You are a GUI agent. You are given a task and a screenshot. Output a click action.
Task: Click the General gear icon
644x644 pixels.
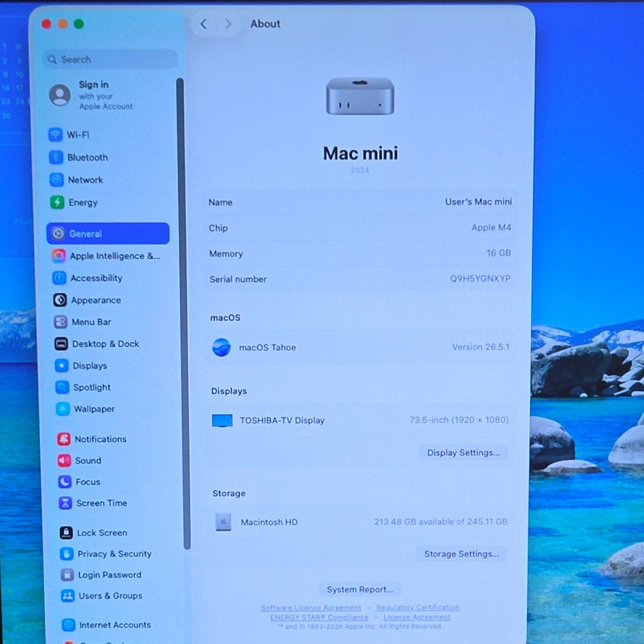58,234
